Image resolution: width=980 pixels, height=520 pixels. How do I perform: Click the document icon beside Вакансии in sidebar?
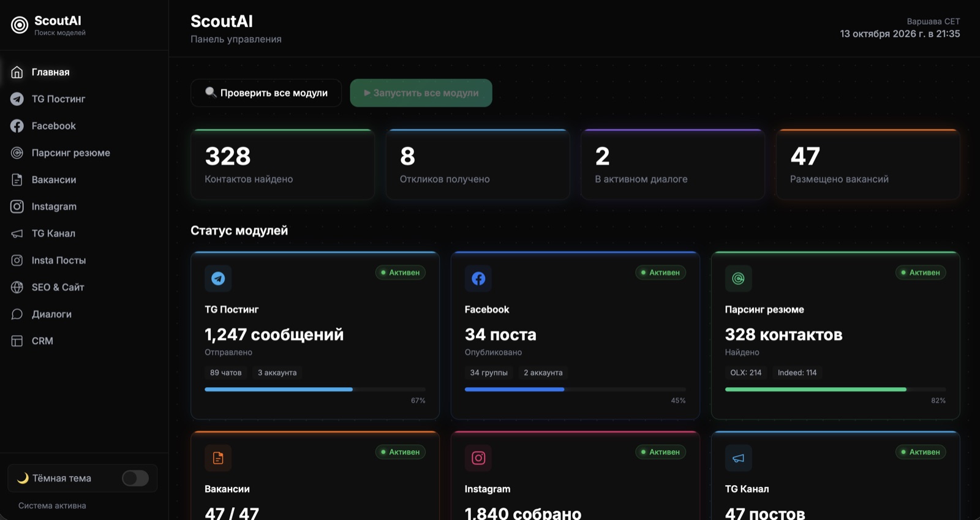click(17, 180)
